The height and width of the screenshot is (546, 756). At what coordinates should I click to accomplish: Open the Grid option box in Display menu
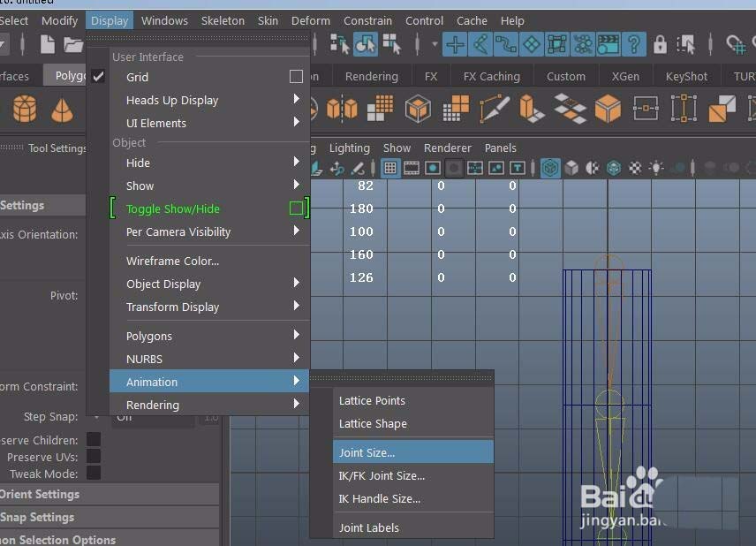296,77
